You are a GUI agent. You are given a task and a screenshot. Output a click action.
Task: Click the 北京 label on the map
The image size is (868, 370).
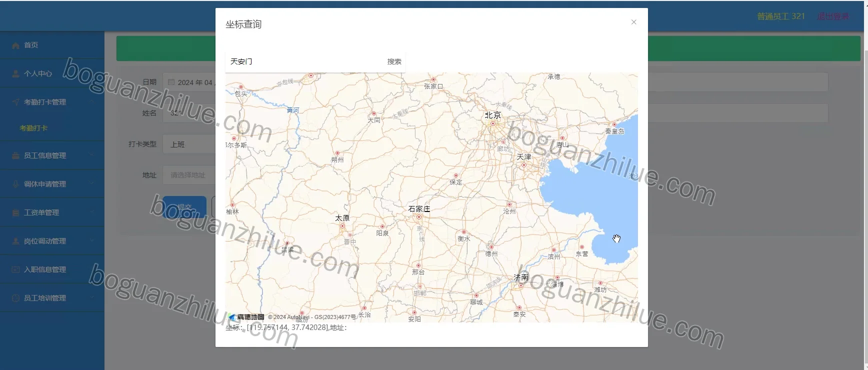tap(492, 115)
